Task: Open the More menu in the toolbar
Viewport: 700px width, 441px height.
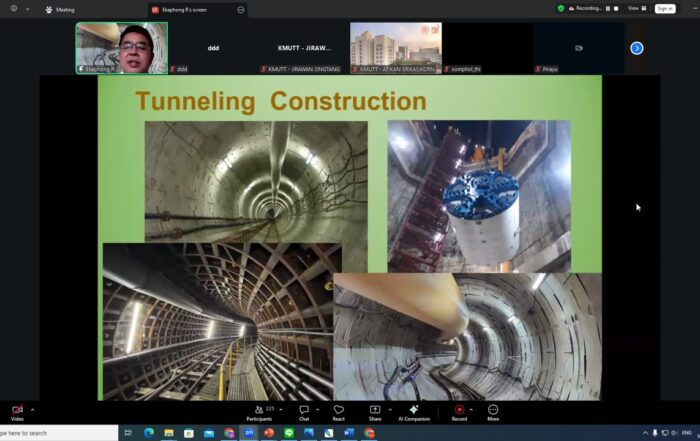Action: (x=493, y=411)
